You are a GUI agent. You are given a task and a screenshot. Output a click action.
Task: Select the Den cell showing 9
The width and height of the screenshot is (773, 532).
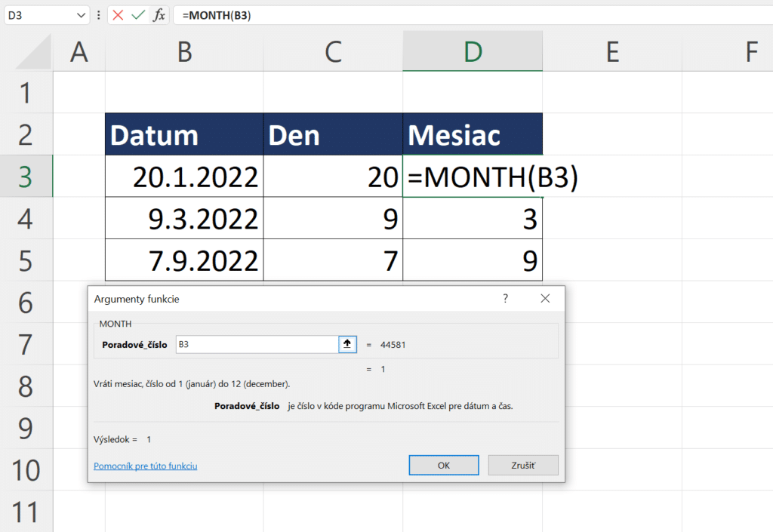pos(333,218)
